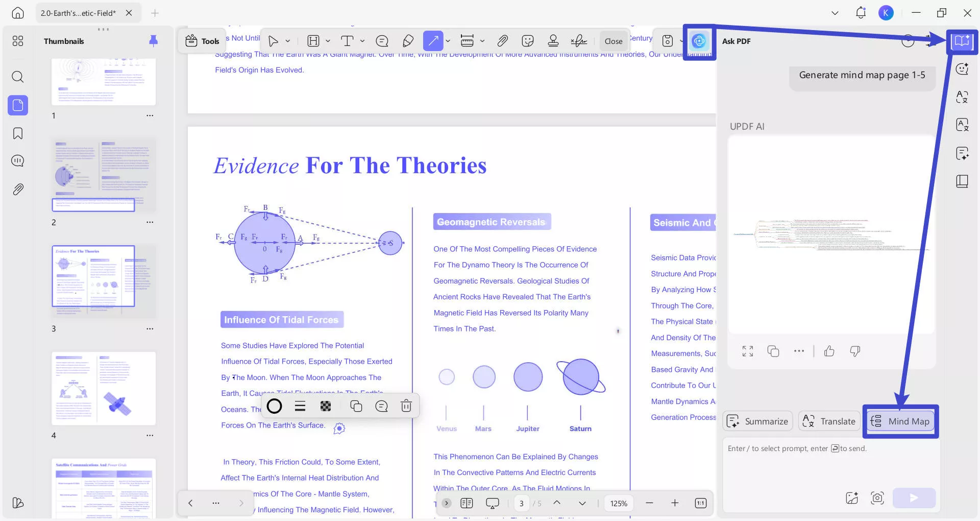Open the Search panel in left sidebar
This screenshot has height=521, width=980.
pyautogui.click(x=18, y=77)
